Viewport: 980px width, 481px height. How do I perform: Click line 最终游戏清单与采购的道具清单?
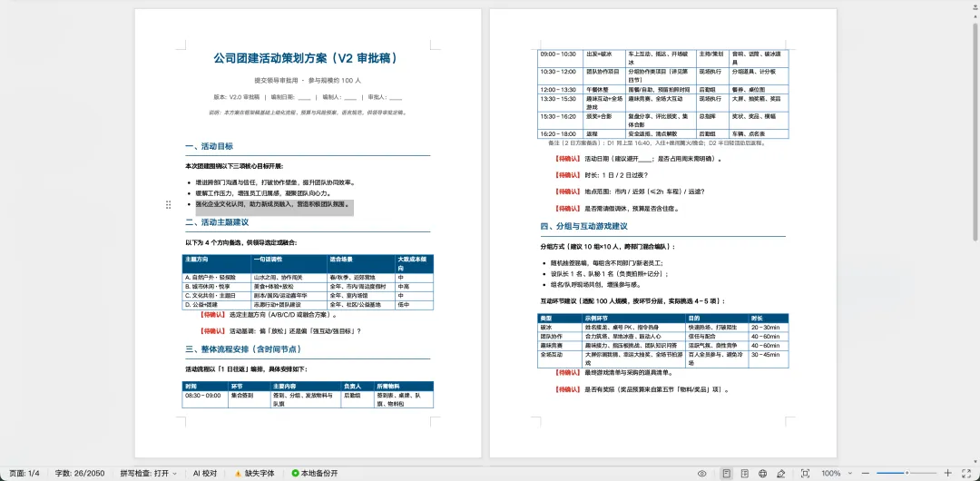pos(628,373)
